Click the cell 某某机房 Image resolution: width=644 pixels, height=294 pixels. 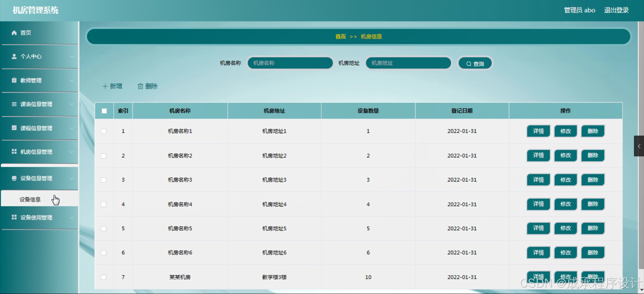click(180, 277)
